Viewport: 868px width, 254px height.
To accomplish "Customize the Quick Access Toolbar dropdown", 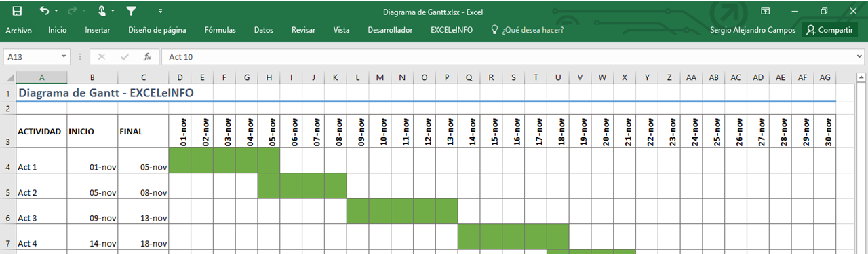I will (x=160, y=12).
